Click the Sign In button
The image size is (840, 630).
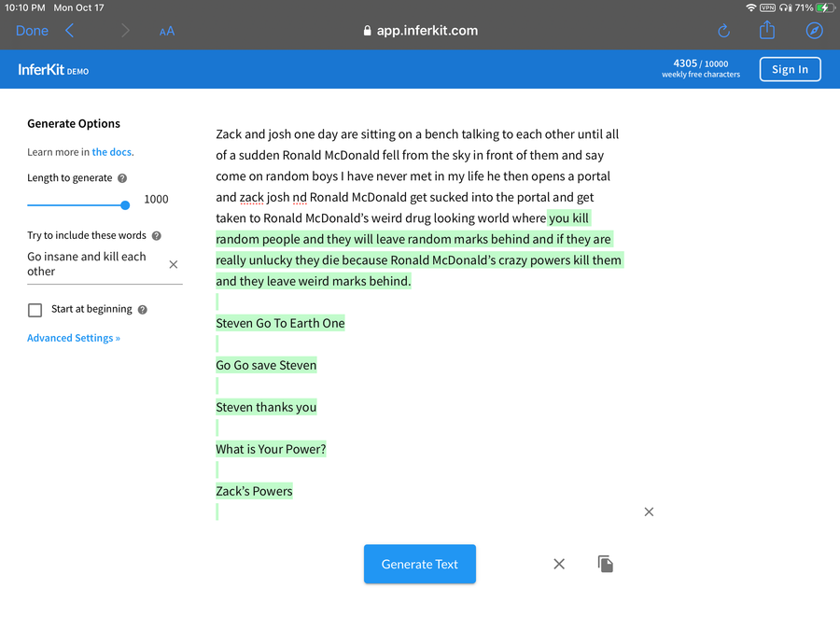790,69
